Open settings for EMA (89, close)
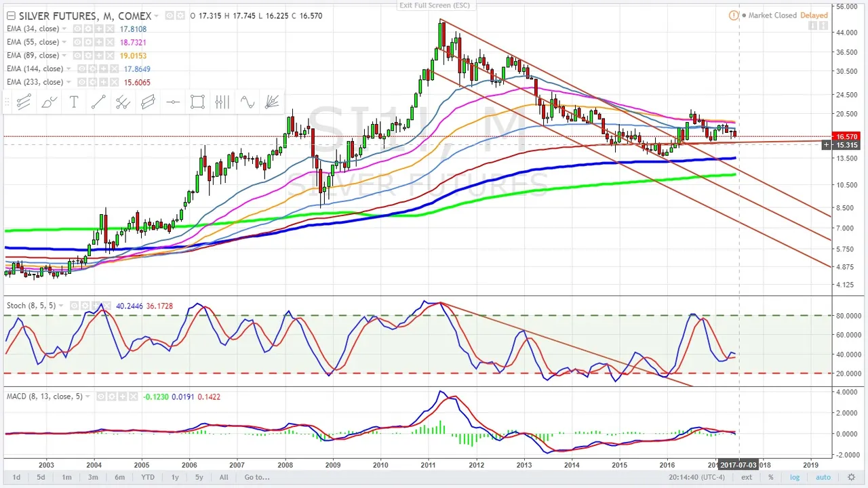Screen dimensions: 868x488 point(88,56)
